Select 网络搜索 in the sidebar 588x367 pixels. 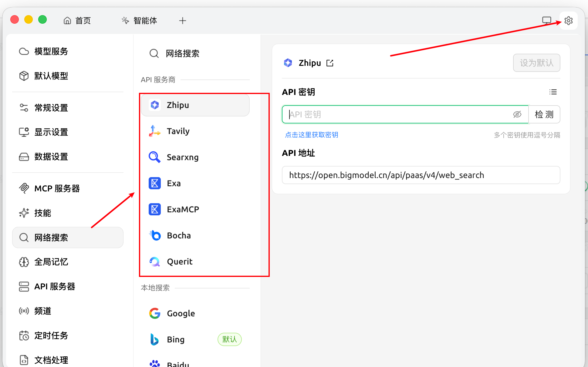point(68,237)
